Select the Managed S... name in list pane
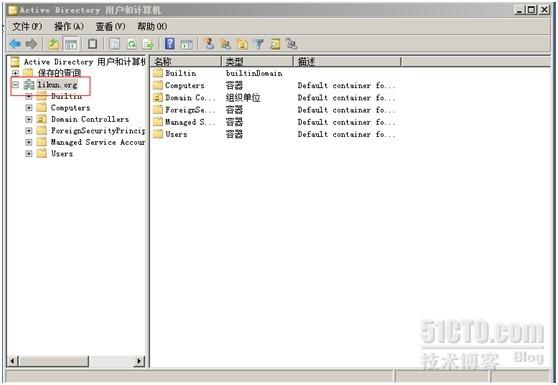 (190, 122)
